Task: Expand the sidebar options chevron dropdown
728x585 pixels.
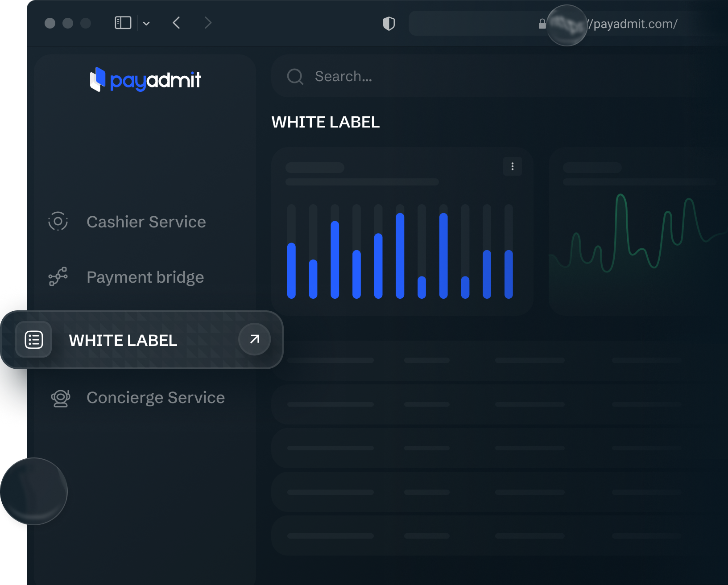Action: tap(146, 24)
